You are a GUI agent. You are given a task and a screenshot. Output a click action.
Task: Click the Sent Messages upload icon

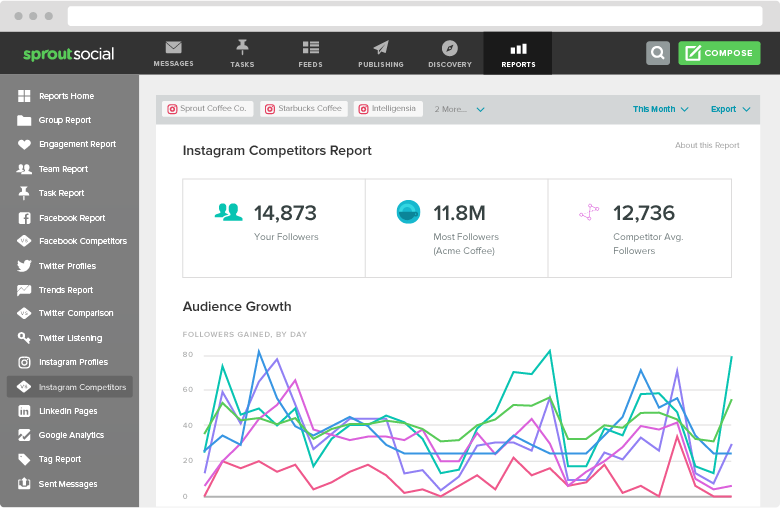point(24,484)
